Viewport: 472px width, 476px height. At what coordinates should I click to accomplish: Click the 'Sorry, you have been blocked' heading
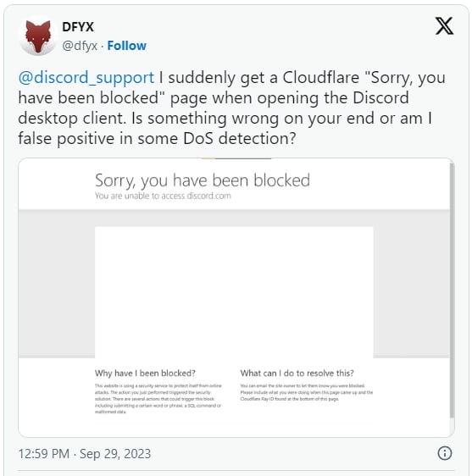coord(203,180)
